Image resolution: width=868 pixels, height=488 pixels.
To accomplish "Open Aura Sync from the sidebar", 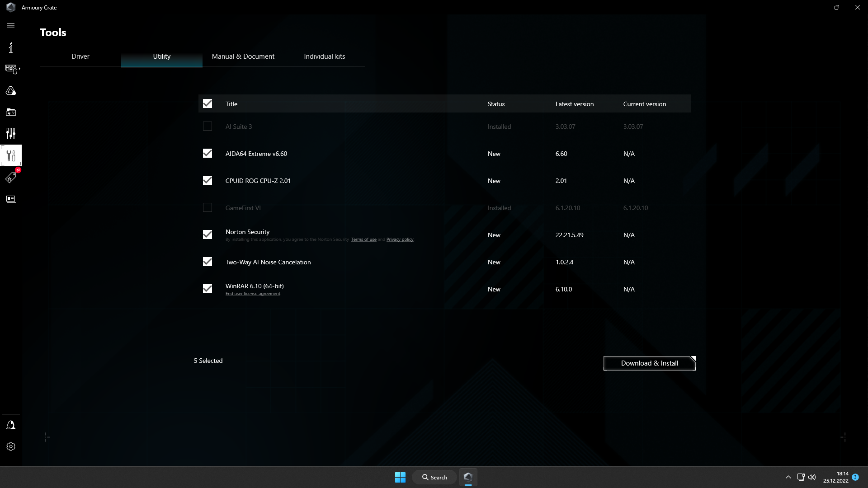I will [11, 90].
